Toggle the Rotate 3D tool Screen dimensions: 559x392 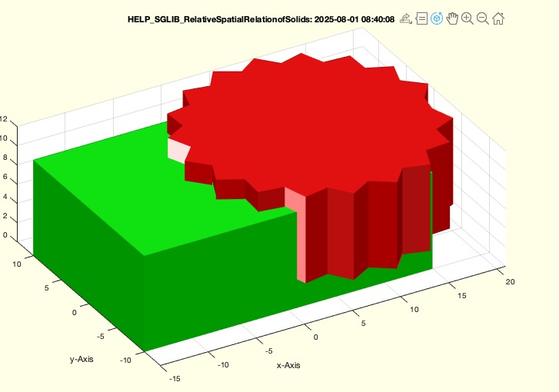437,19
